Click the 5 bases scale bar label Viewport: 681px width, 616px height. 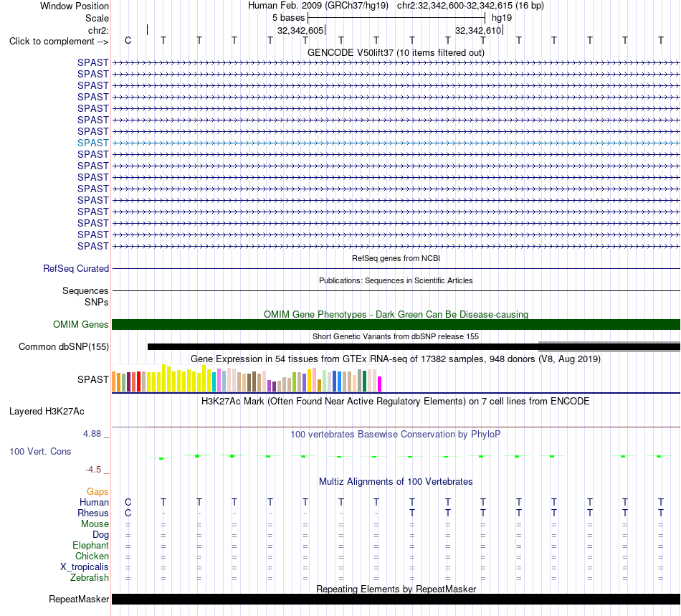(x=288, y=18)
